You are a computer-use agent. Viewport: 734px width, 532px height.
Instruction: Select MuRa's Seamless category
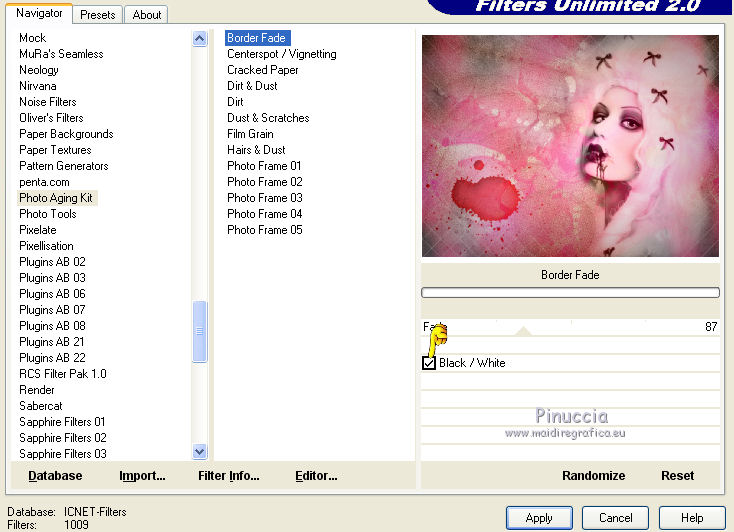click(61, 54)
